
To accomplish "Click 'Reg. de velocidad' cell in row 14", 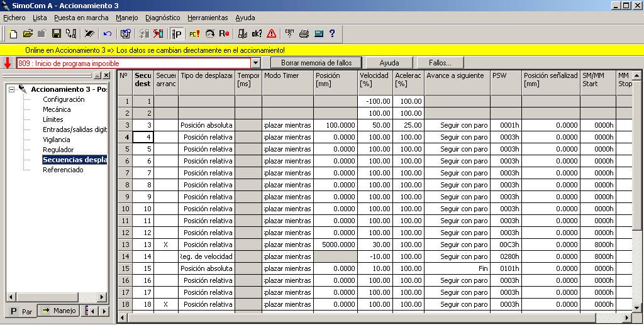I will 207,256.
